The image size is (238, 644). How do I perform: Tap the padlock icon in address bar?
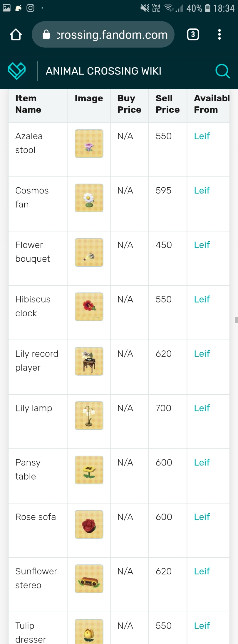(x=46, y=35)
